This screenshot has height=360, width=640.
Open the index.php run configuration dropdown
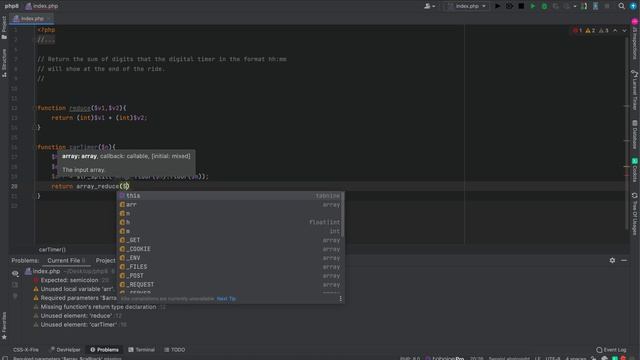click(x=467, y=6)
